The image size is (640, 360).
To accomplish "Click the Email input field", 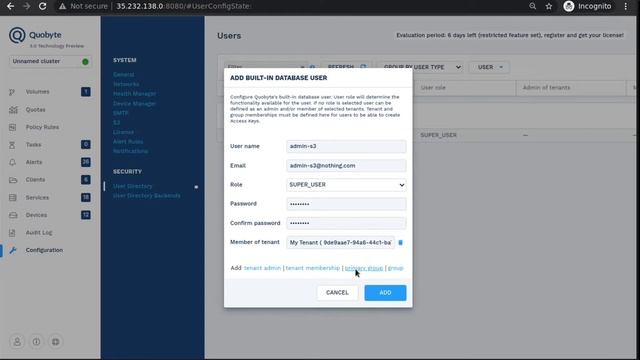I will pos(346,166).
